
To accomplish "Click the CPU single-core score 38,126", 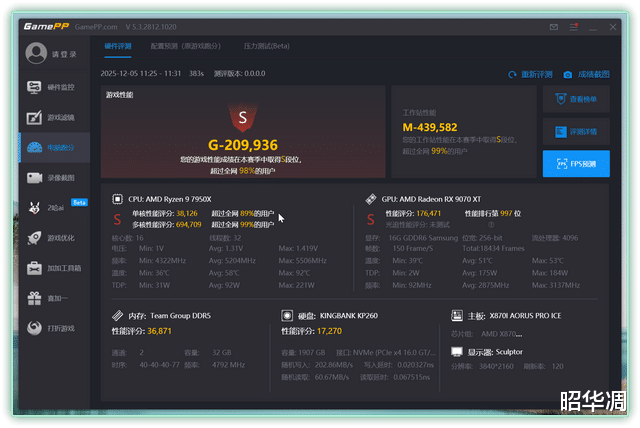I will [187, 213].
